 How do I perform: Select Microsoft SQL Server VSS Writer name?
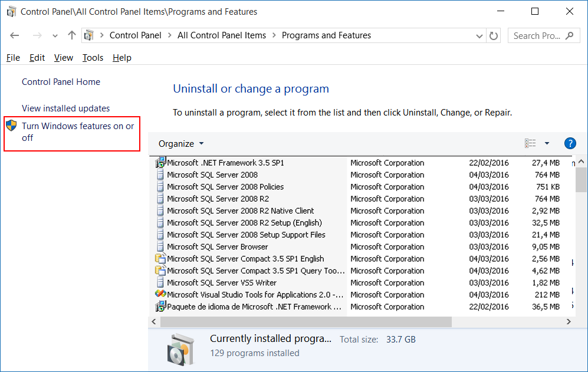pos(222,283)
